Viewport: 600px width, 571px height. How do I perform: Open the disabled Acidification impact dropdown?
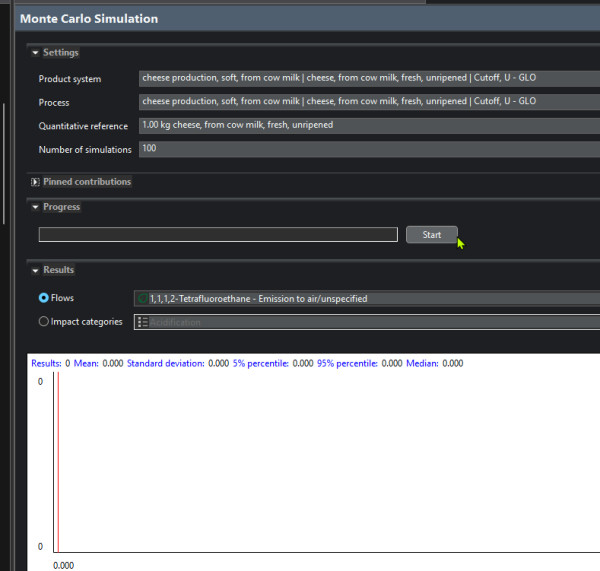tap(366, 322)
